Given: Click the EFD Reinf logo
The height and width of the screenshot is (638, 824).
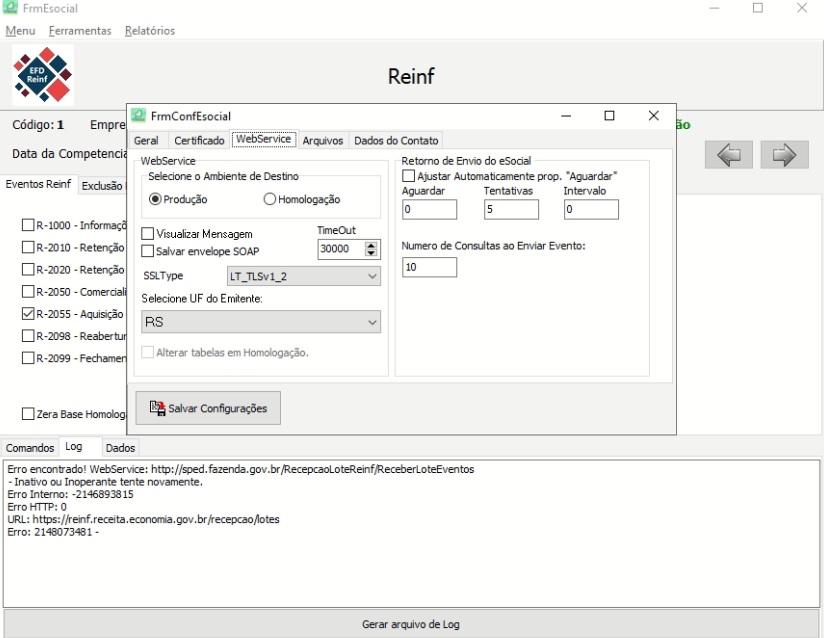Looking at the screenshot, I should pyautogui.click(x=43, y=75).
